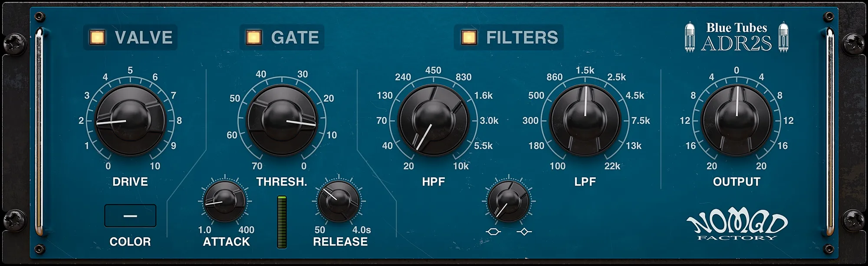Click the OUTPUT label text
The height and width of the screenshot is (266, 868).
pos(736,182)
